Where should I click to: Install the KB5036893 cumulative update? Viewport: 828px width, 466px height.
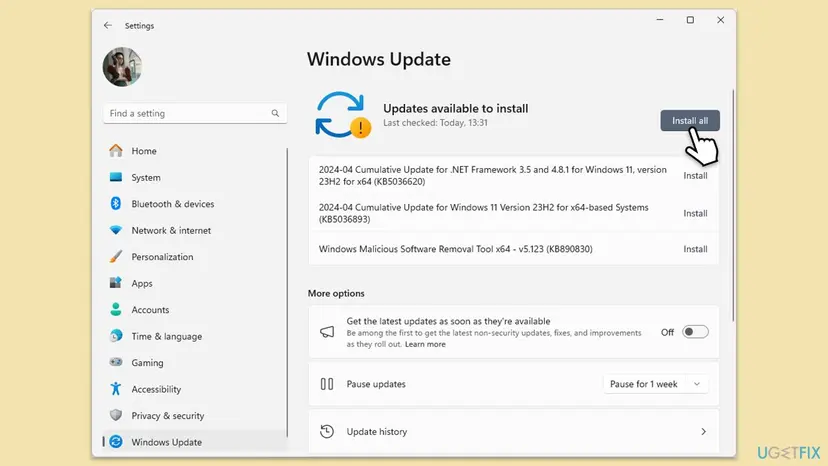click(695, 213)
